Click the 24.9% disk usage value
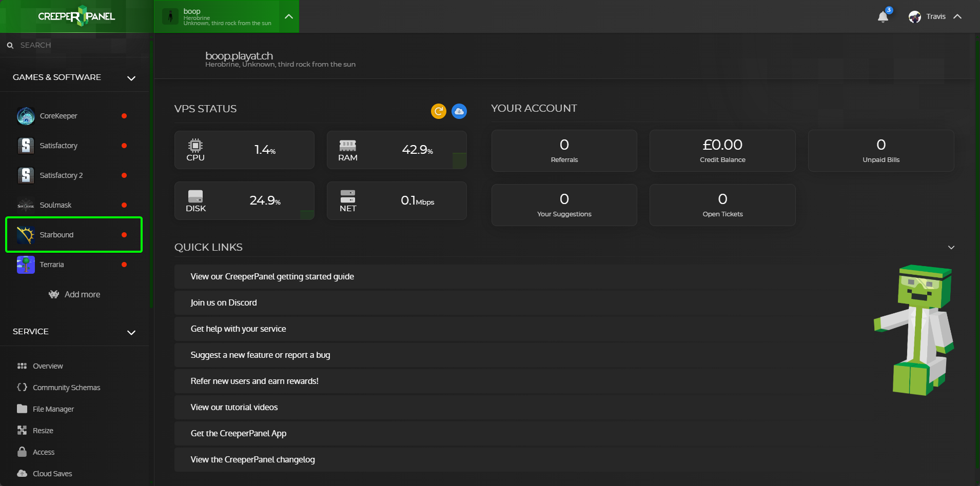Screen dimensions: 980x486 (x=265, y=200)
